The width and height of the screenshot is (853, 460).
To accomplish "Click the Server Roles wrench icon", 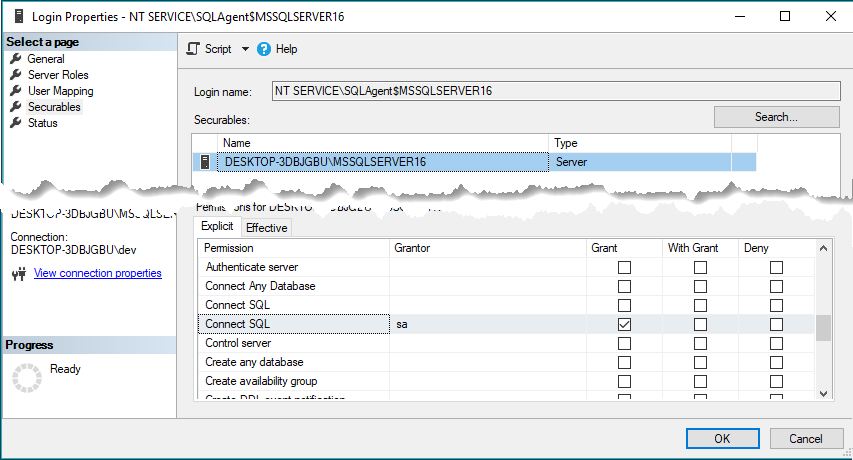I will (x=16, y=74).
